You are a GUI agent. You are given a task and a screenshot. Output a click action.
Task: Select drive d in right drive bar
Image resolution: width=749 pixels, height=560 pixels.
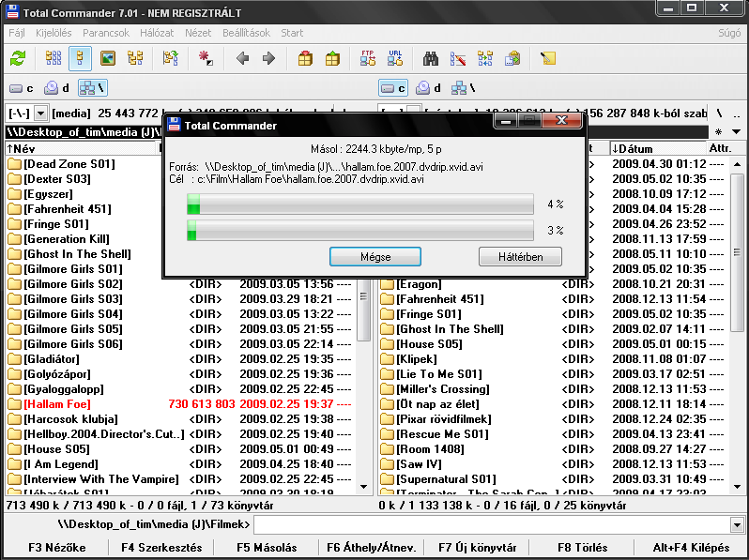[428, 88]
